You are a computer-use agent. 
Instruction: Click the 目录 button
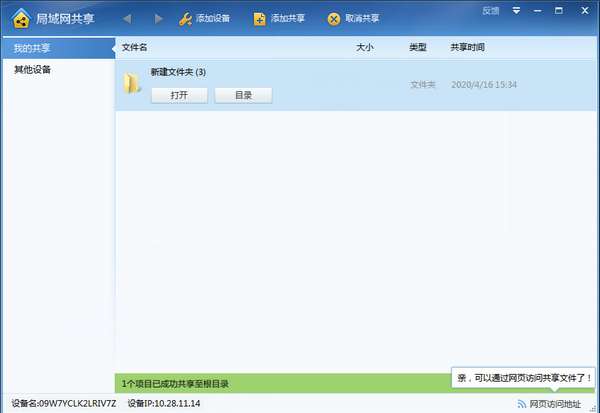(243, 95)
